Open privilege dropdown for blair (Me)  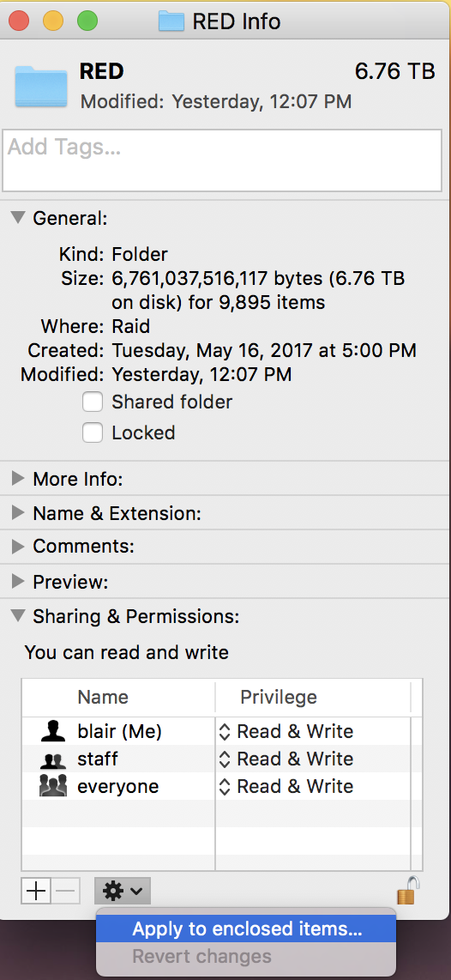286,731
